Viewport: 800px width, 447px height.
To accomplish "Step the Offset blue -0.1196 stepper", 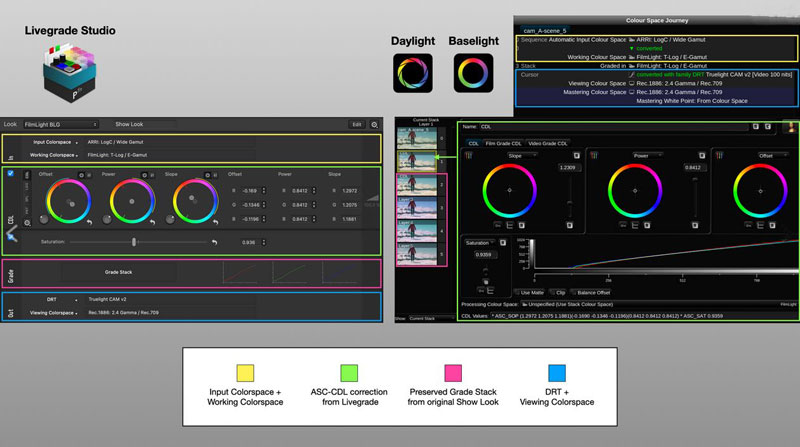I will click(264, 219).
